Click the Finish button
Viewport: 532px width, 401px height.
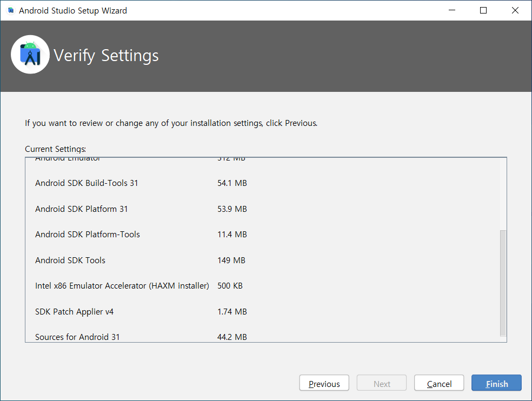[x=496, y=383]
